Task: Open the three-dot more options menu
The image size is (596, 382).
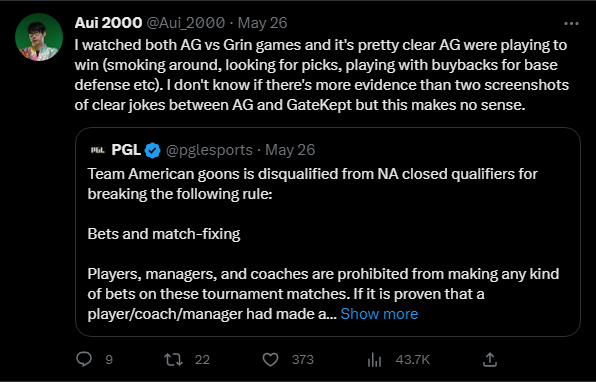Action: [x=571, y=24]
